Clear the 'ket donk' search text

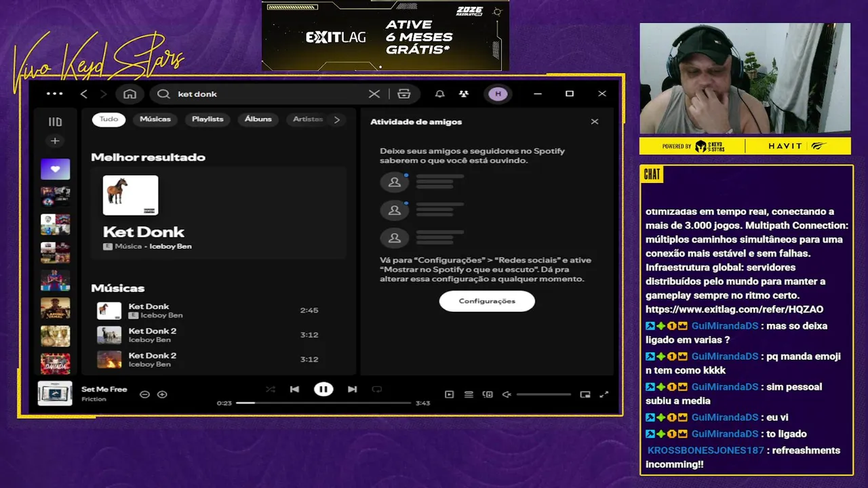click(374, 94)
